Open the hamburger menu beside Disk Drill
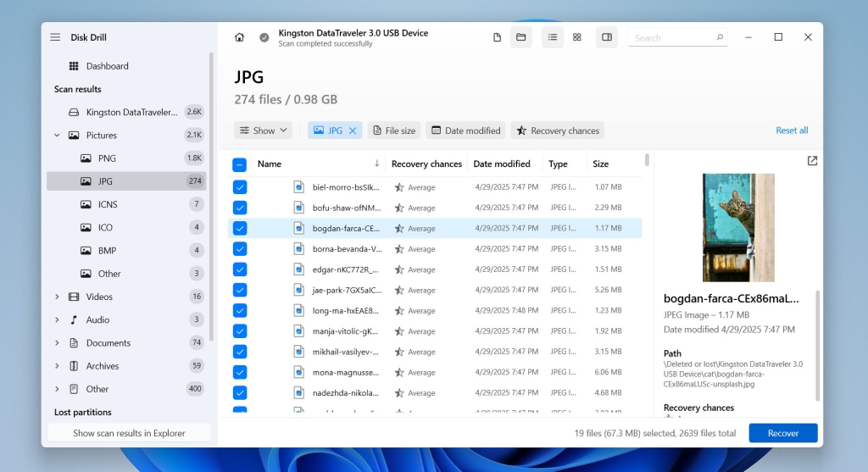868x472 pixels. pyautogui.click(x=55, y=37)
